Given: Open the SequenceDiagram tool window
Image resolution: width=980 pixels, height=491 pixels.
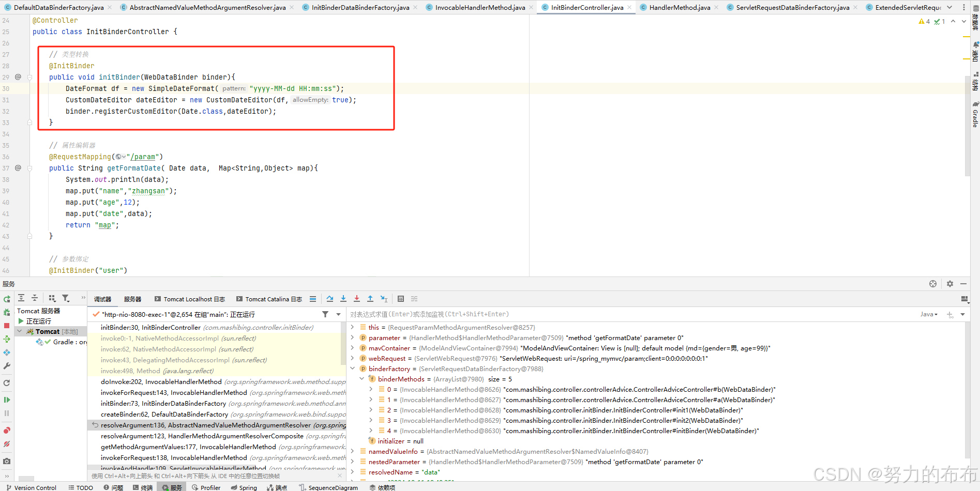Looking at the screenshot, I should coord(328,487).
